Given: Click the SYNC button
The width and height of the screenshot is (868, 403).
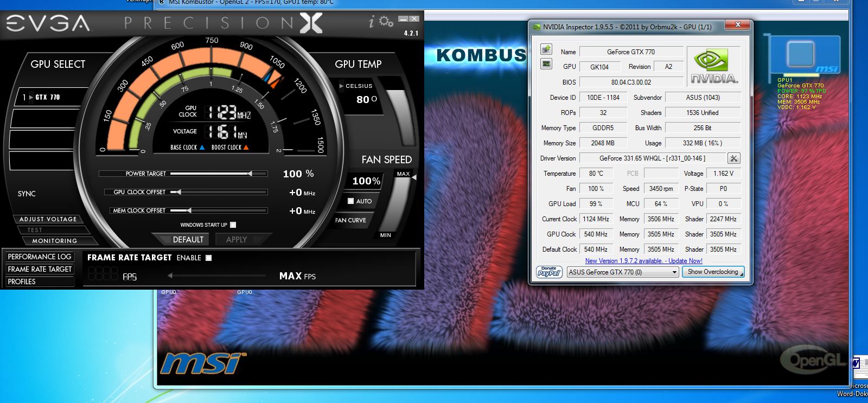Looking at the screenshot, I should (x=27, y=194).
